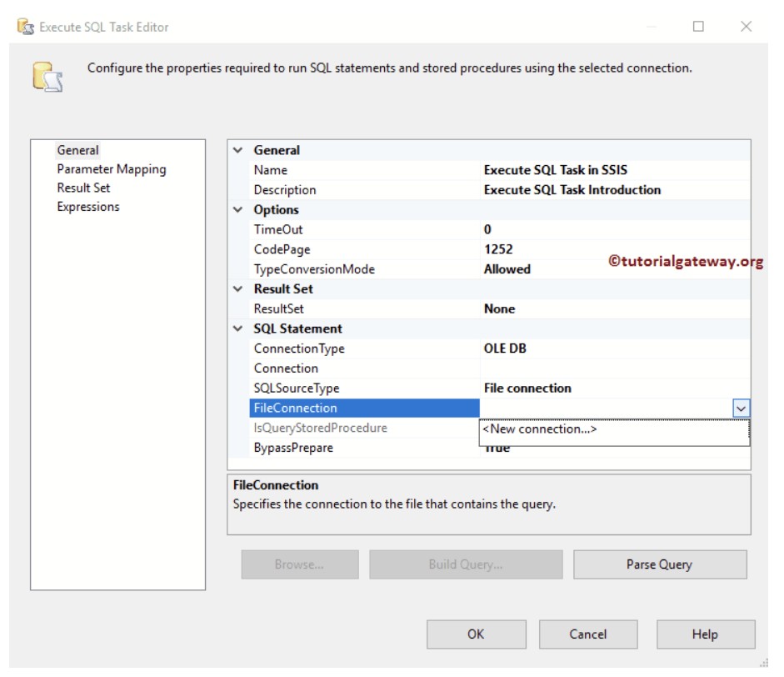Click the ResultSet value None
The width and height of the screenshot is (784, 677).
point(500,308)
